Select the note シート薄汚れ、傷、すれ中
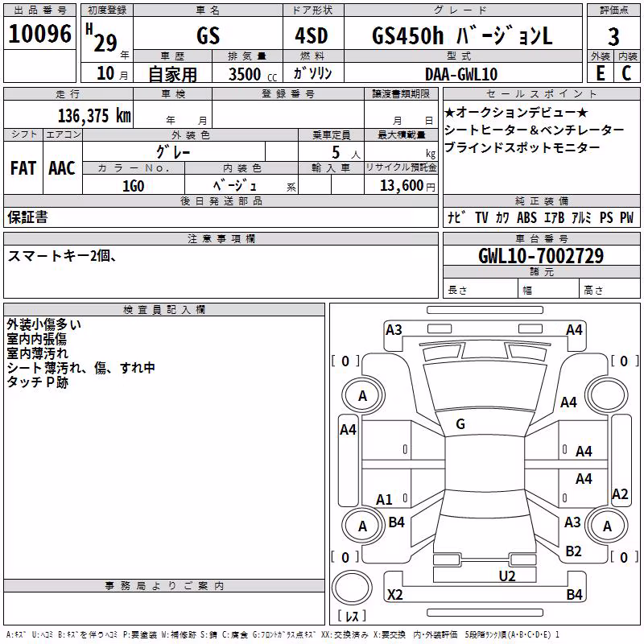The width and height of the screenshot is (644, 644). pos(81,368)
